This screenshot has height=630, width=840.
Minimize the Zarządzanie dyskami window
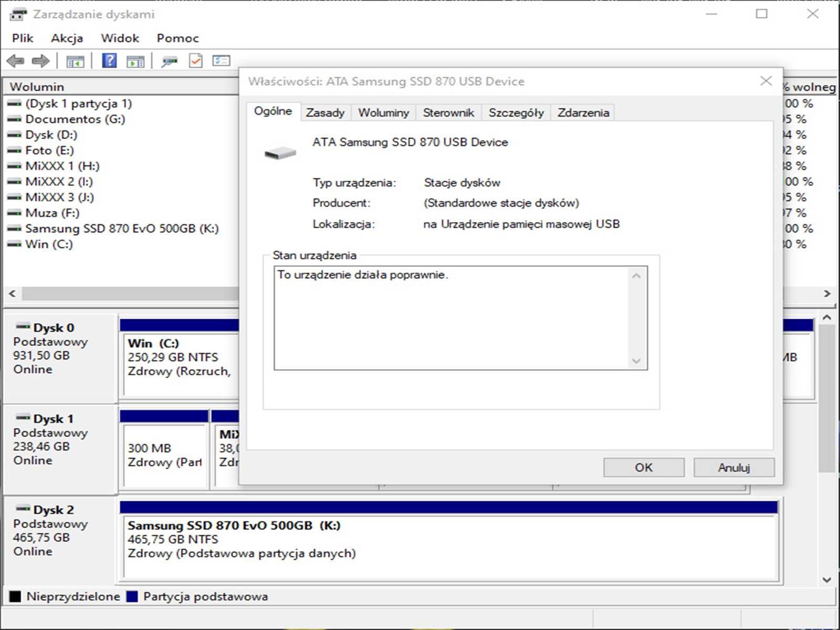(x=711, y=14)
